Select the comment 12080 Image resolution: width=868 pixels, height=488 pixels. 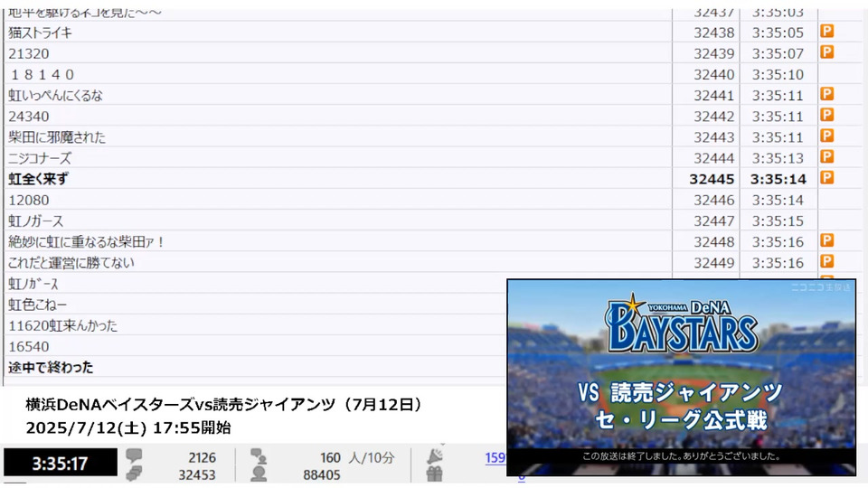click(29, 201)
